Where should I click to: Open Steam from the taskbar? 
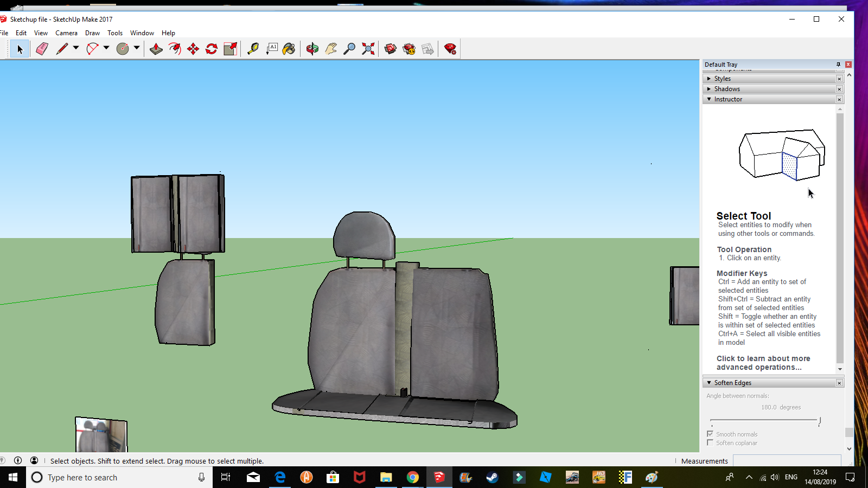click(492, 477)
